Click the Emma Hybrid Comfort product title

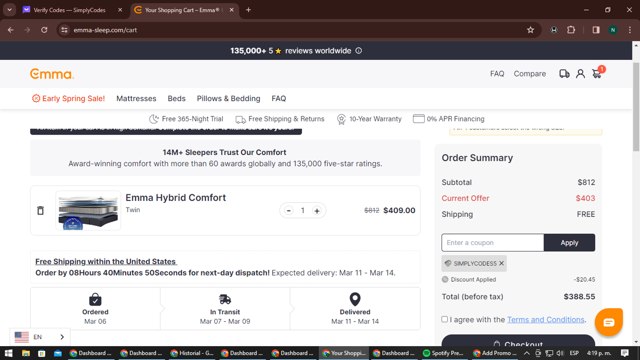(x=176, y=198)
